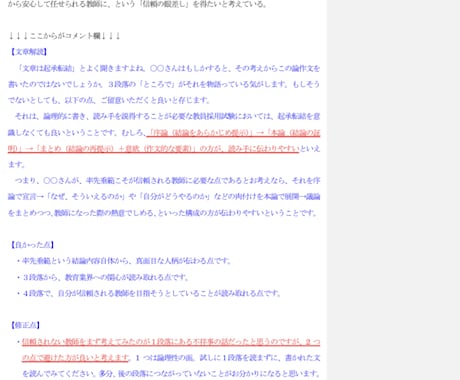Click the heading 【文章解説】

[x=28, y=52]
